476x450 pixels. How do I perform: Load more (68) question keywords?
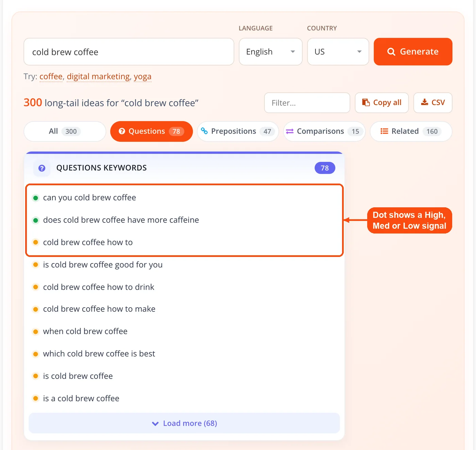pyautogui.click(x=184, y=423)
